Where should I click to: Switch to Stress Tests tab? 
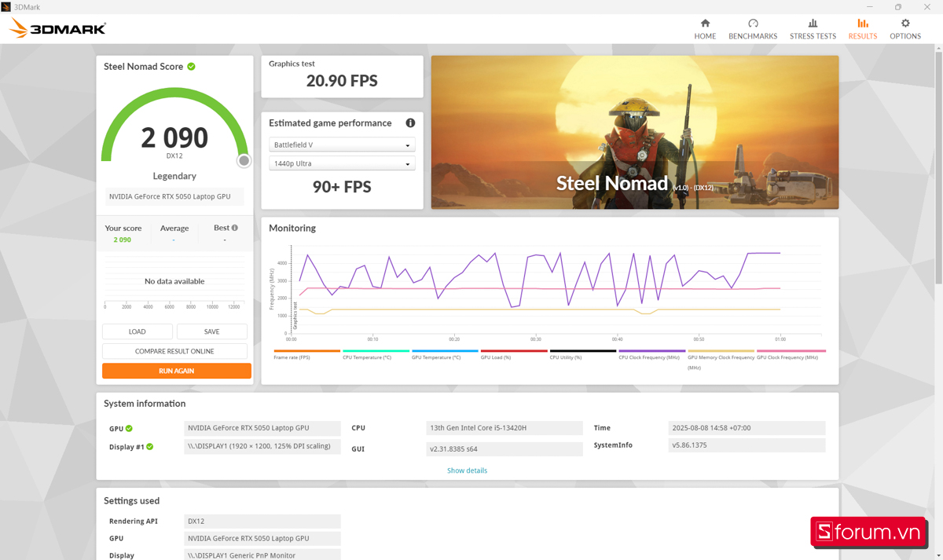(x=813, y=29)
